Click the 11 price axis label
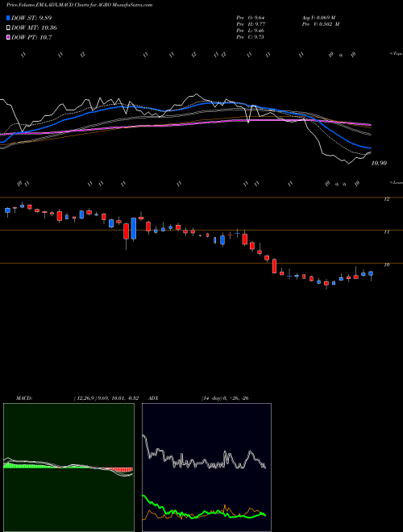 click(386, 232)
